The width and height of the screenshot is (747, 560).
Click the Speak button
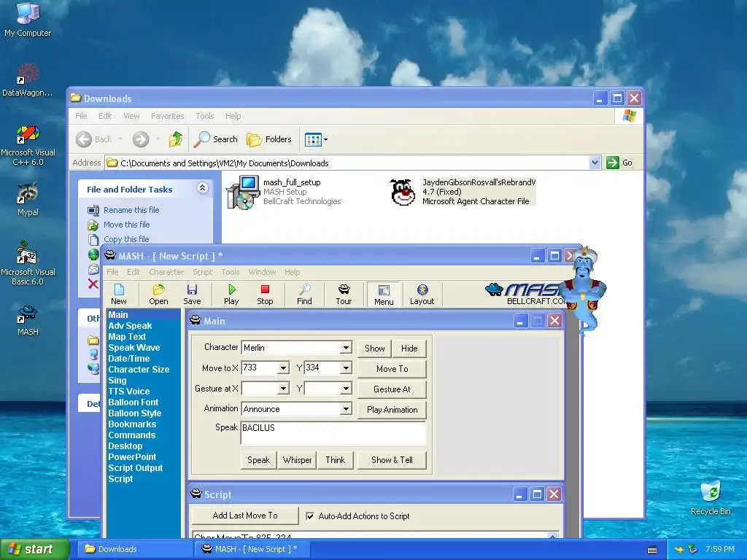click(x=259, y=460)
